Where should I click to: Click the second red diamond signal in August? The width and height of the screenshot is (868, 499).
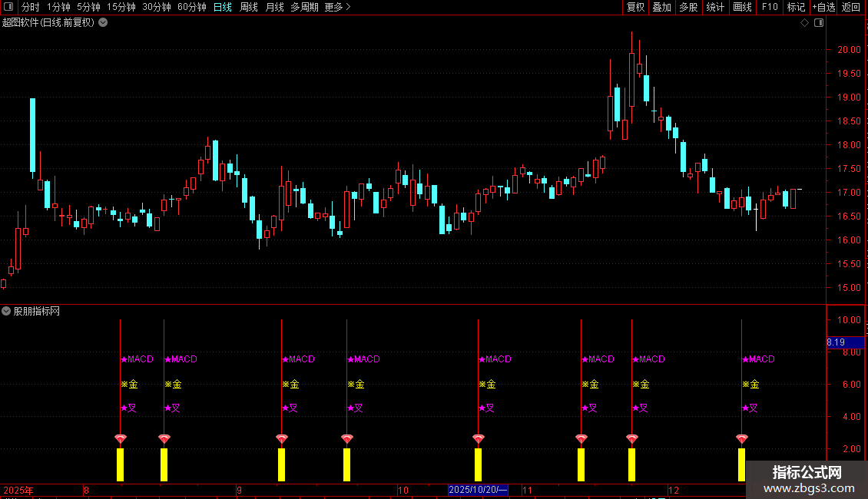164,439
